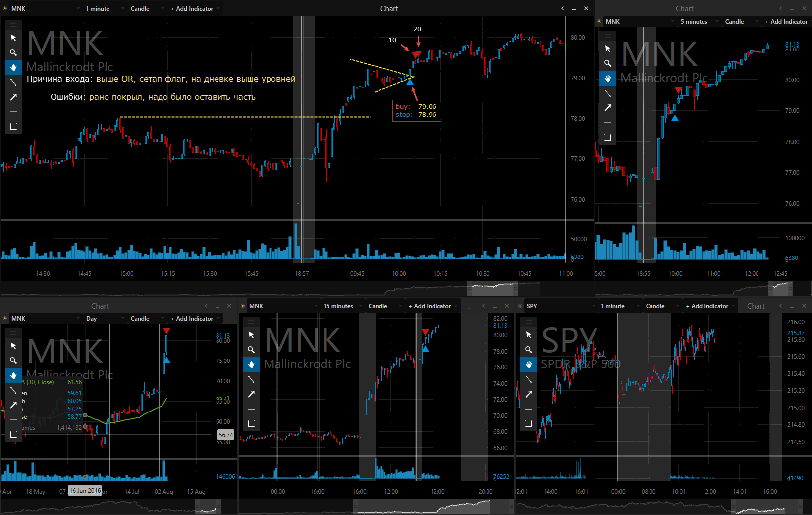Viewport: 812px width, 515px height.
Task: Click the Chart title of the MNK 1 minute panel
Action: click(389, 9)
